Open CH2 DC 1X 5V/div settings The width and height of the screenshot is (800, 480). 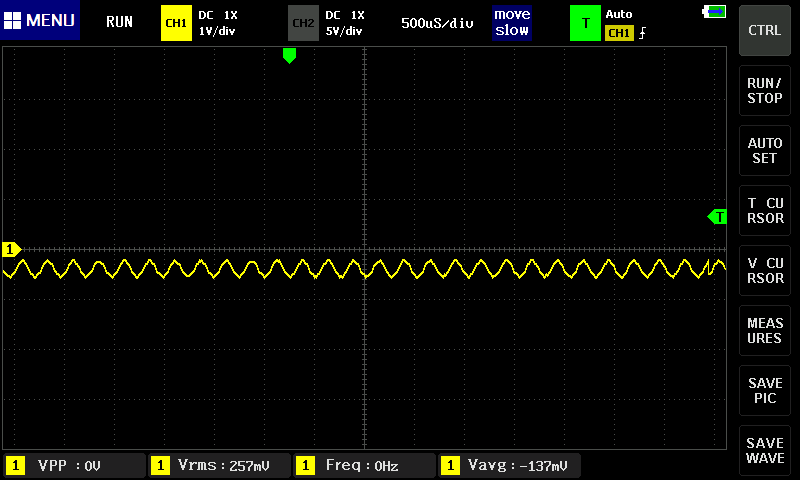pos(344,23)
